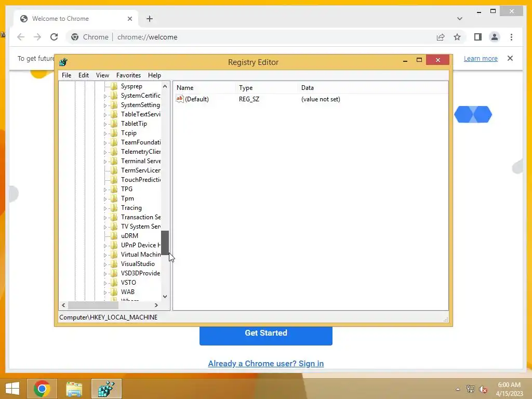Click the Tpm folder icon

(114, 198)
